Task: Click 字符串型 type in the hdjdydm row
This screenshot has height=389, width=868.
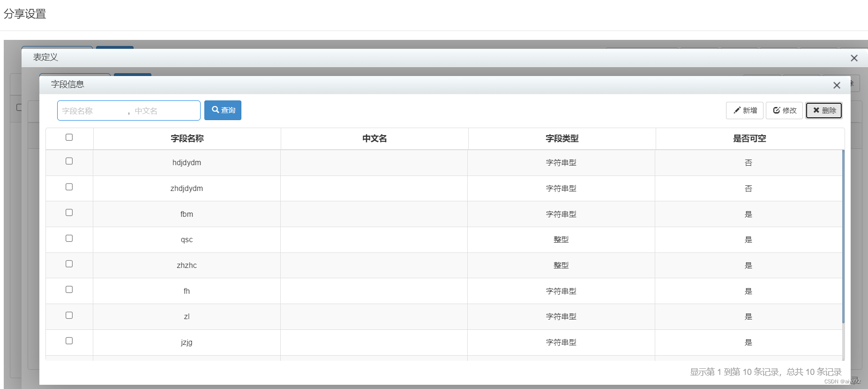Action: [561, 163]
